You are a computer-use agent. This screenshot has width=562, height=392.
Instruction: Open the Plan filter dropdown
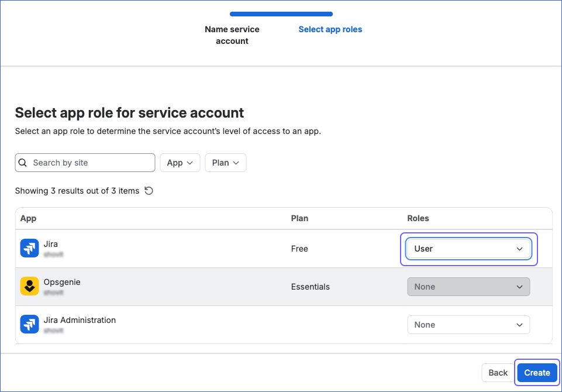(x=226, y=163)
